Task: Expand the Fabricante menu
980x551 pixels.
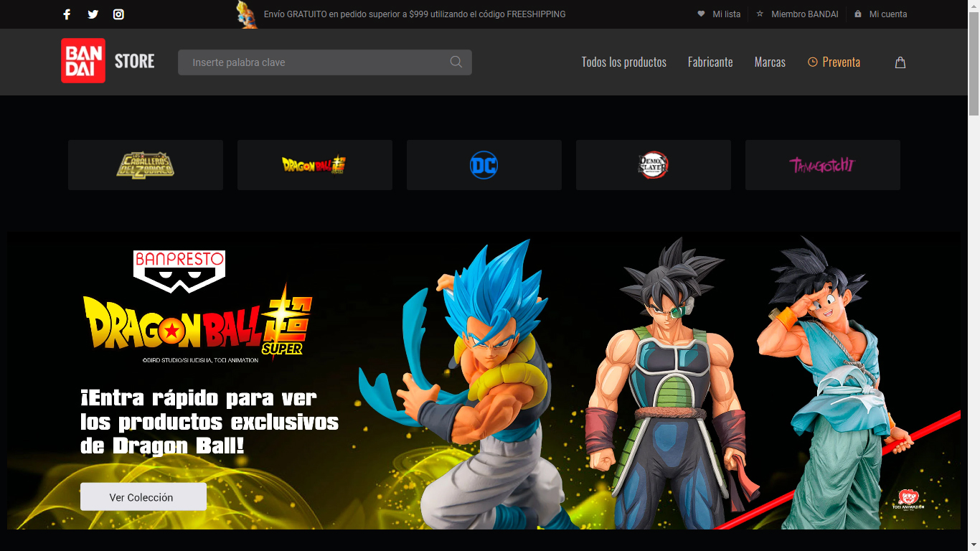Action: pos(710,62)
